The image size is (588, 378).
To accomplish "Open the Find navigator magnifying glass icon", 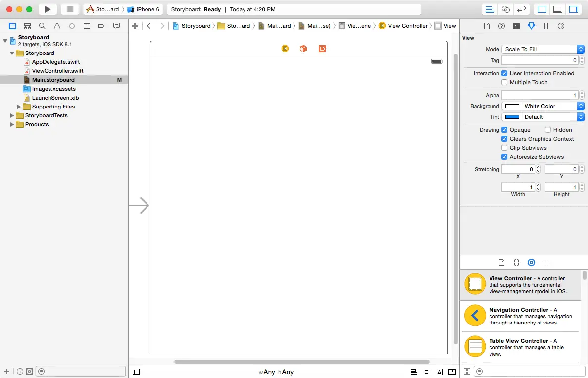I will click(x=42, y=26).
